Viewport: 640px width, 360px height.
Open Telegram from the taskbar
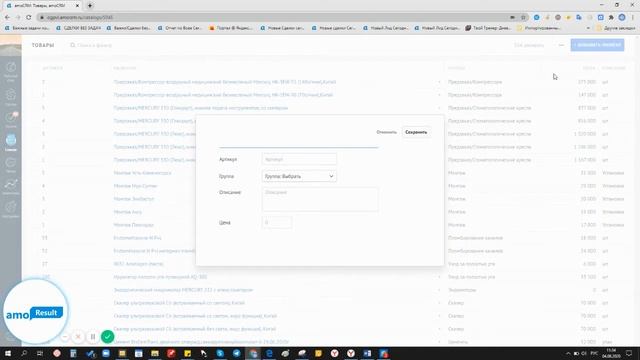point(236,353)
